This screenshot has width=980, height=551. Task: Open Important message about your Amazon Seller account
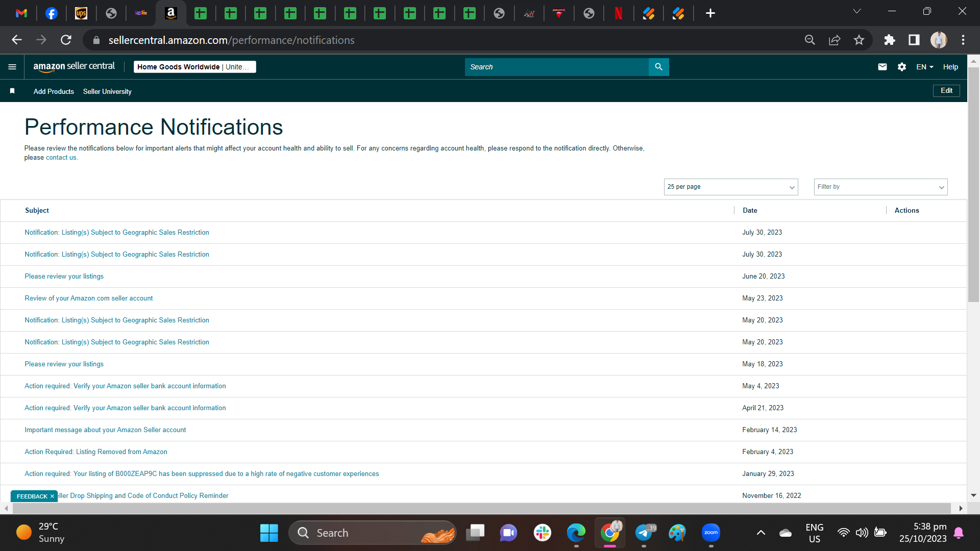pyautogui.click(x=105, y=430)
